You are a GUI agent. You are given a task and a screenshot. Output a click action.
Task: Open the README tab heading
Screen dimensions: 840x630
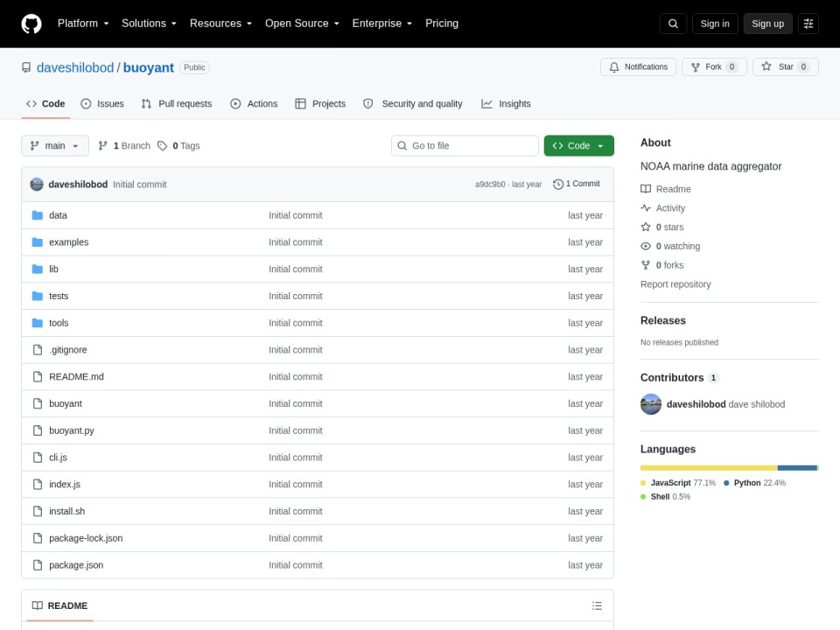[x=60, y=605]
